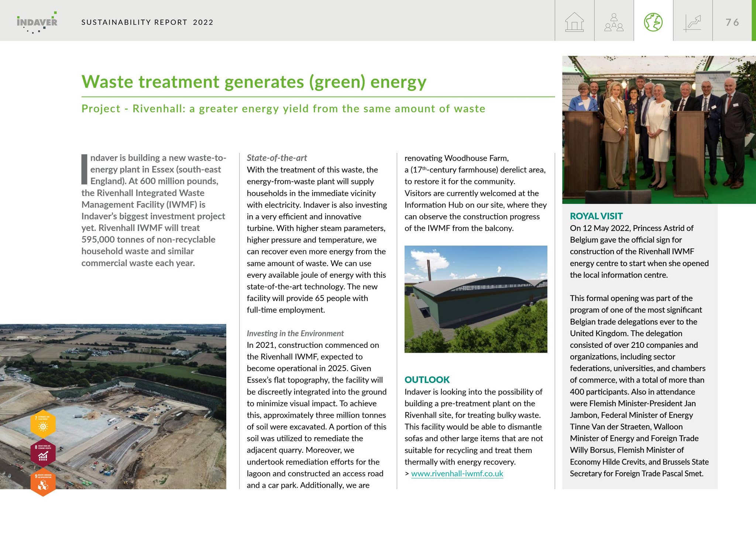Click the Investing in the Environment subheading
756x535 pixels.
coord(295,333)
